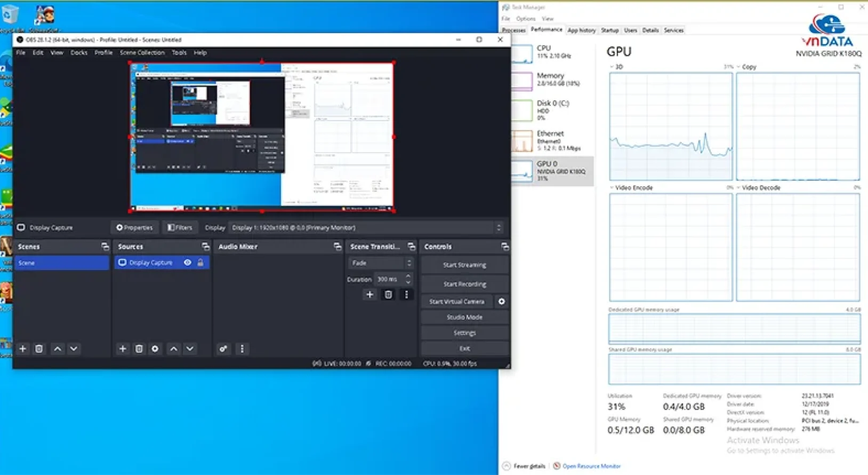Image resolution: width=868 pixels, height=475 pixels.
Task: Pop out the Audio Mixer dock
Action: 337,247
